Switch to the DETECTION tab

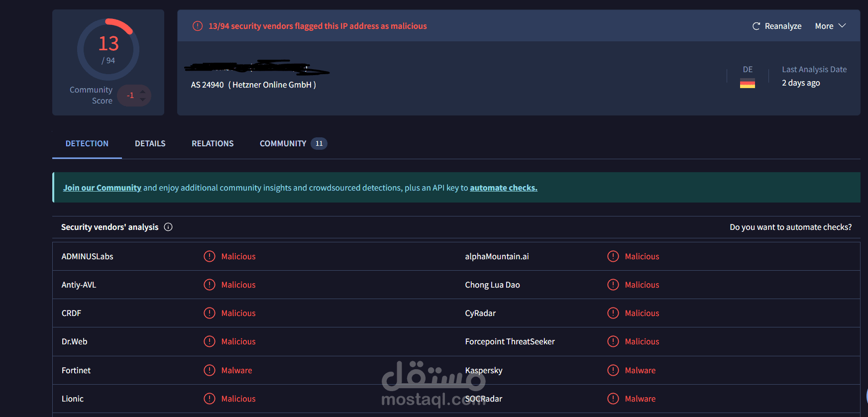(87, 143)
